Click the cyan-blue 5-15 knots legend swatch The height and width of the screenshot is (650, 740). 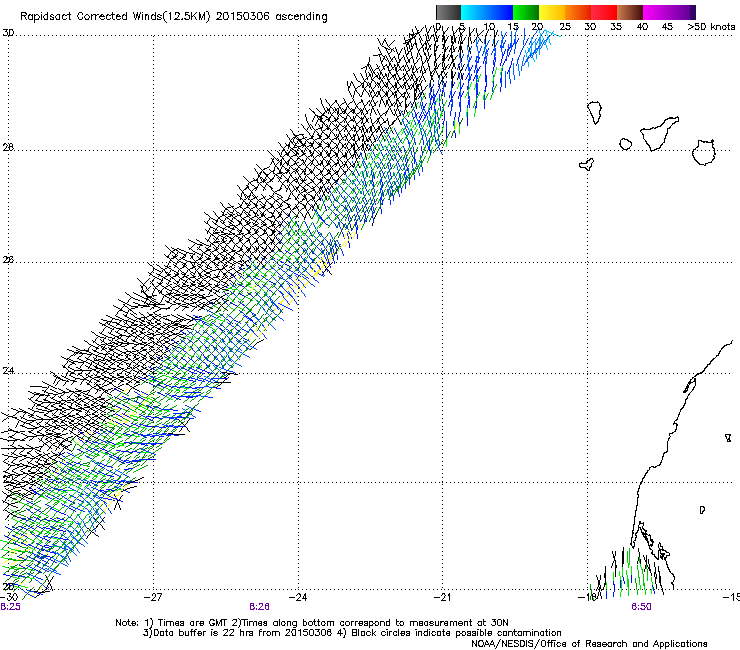(487, 12)
